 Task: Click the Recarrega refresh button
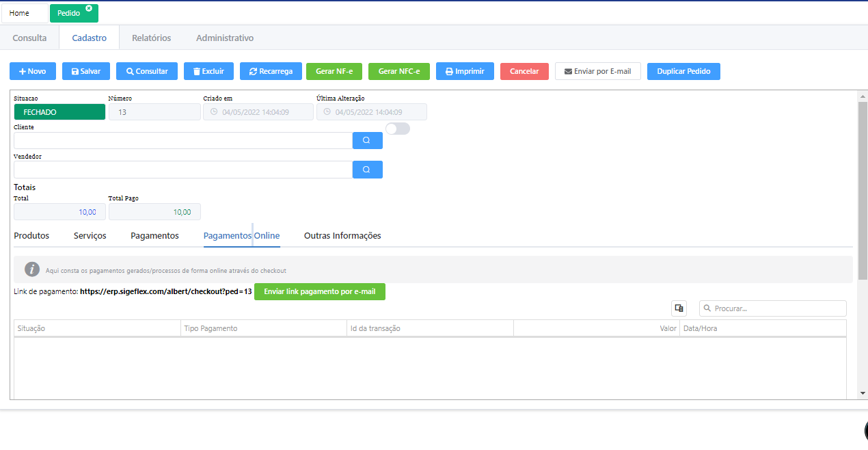tap(271, 71)
